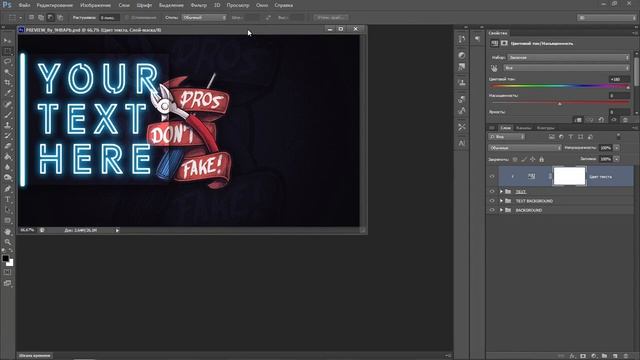
Task: Toggle Quick Mask mode icon
Action: point(7,272)
